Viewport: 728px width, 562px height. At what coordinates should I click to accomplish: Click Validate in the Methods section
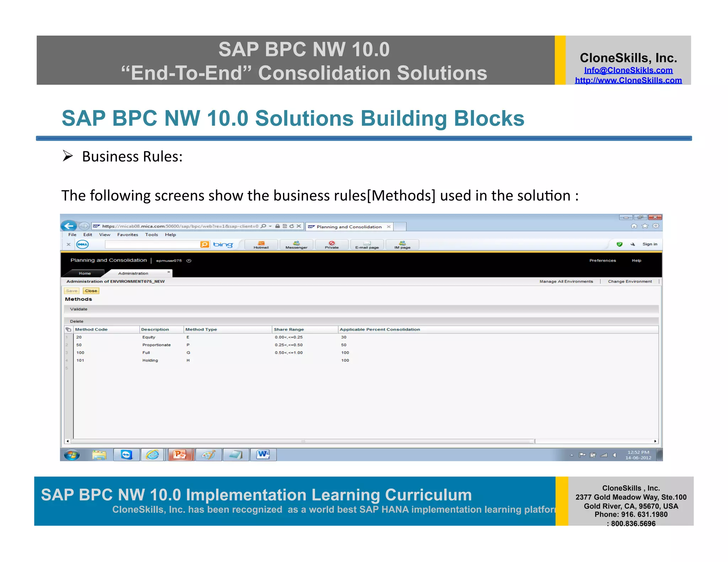tap(79, 309)
